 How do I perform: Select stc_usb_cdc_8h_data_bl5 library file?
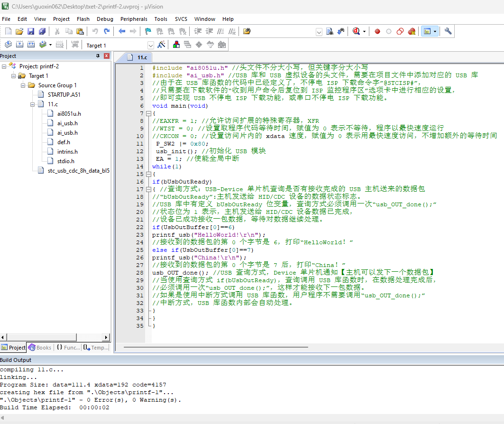pos(78,171)
